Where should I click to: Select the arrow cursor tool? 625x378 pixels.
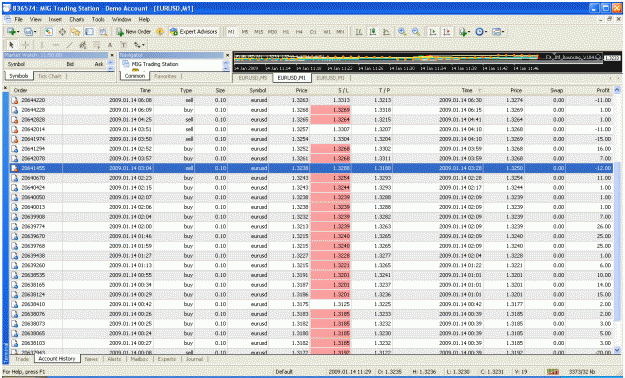12,45
